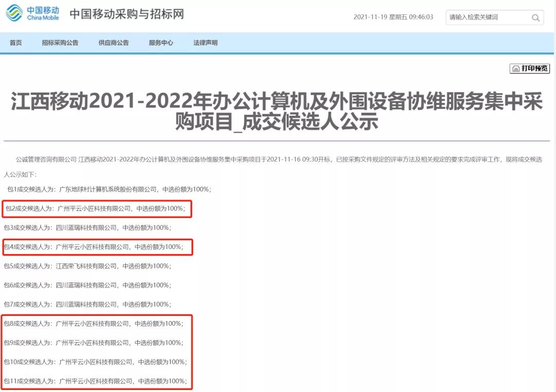
Task: Click the search magnifier icon
Action: (535, 17)
